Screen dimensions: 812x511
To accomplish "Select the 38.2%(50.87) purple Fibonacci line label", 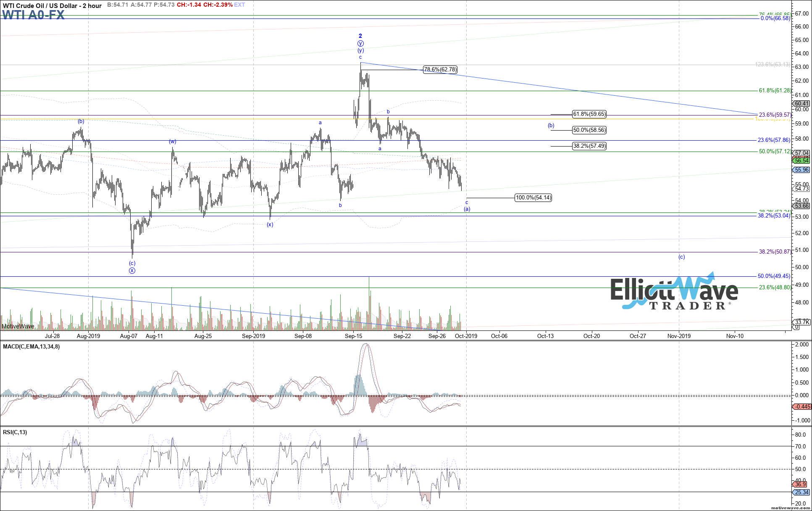I will (775, 252).
